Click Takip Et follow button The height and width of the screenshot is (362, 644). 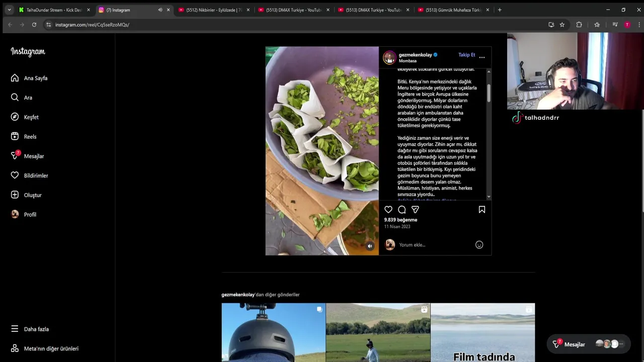pos(466,55)
